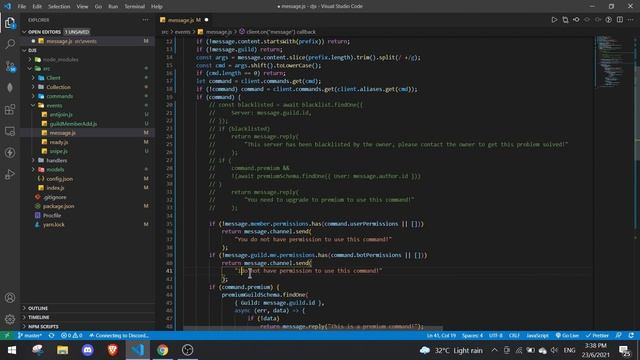Click Prettier in status bar
This screenshot has height=360, width=640.
point(597,336)
